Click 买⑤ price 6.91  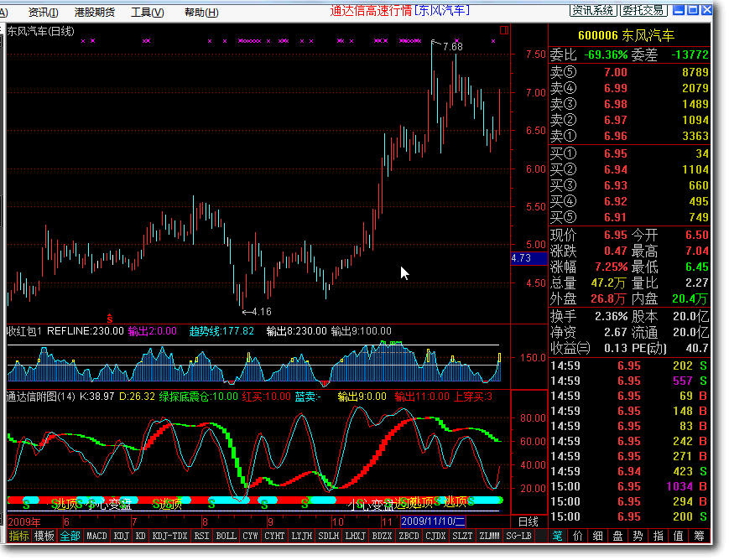tap(616, 217)
